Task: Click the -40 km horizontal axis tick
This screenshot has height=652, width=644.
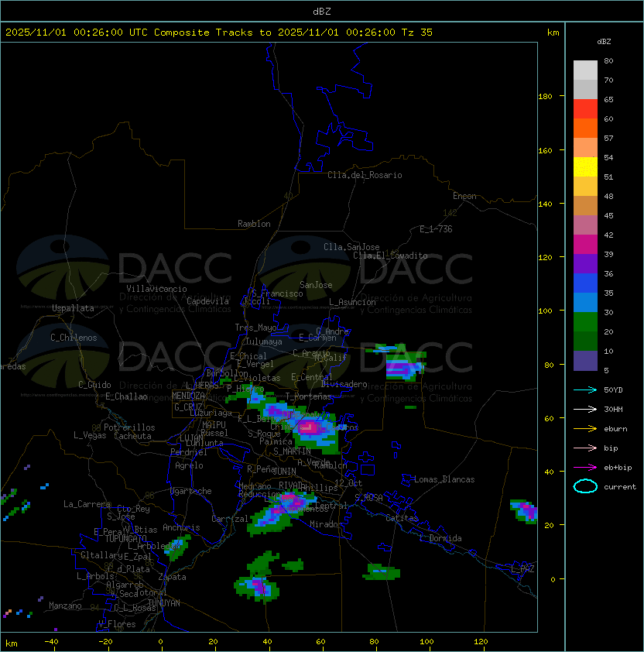Action: click(x=51, y=642)
